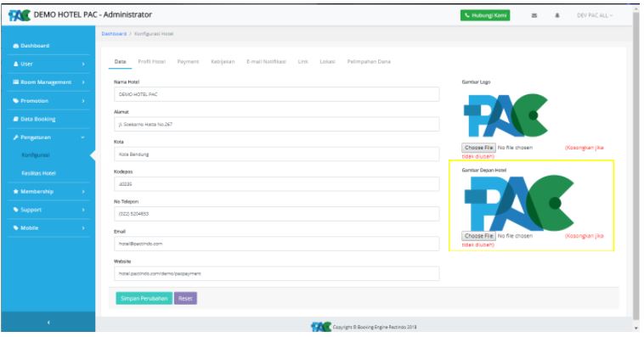The image size is (644, 337).
Task: Click the PAC logo in top header
Action: [x=20, y=15]
